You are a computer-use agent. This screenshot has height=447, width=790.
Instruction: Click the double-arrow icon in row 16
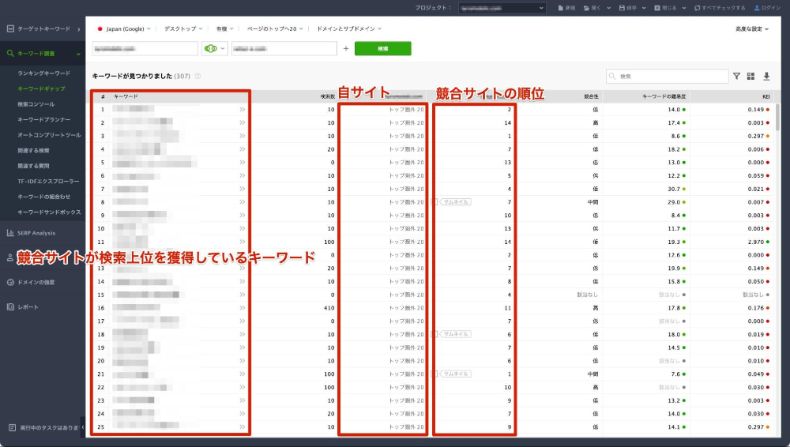coord(242,308)
